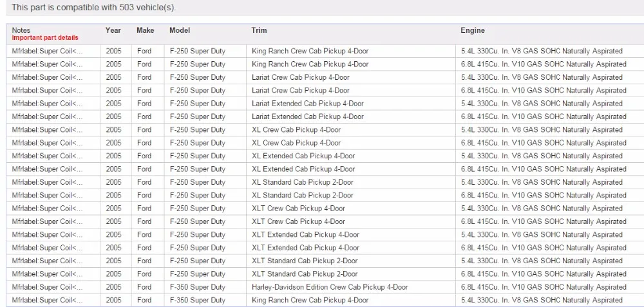Click 5.4L V8 engine for XL Standard Cab
644x307 pixels.
[x=542, y=183]
